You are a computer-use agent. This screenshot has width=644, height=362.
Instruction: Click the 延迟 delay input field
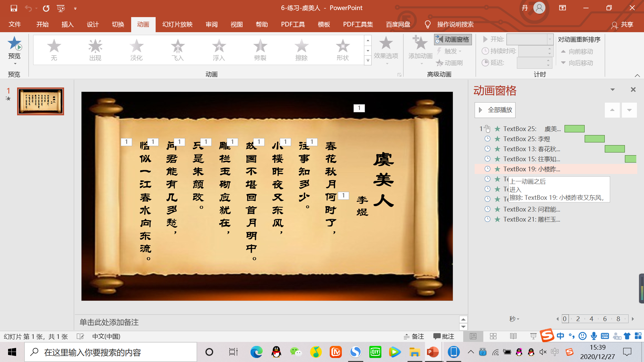534,63
